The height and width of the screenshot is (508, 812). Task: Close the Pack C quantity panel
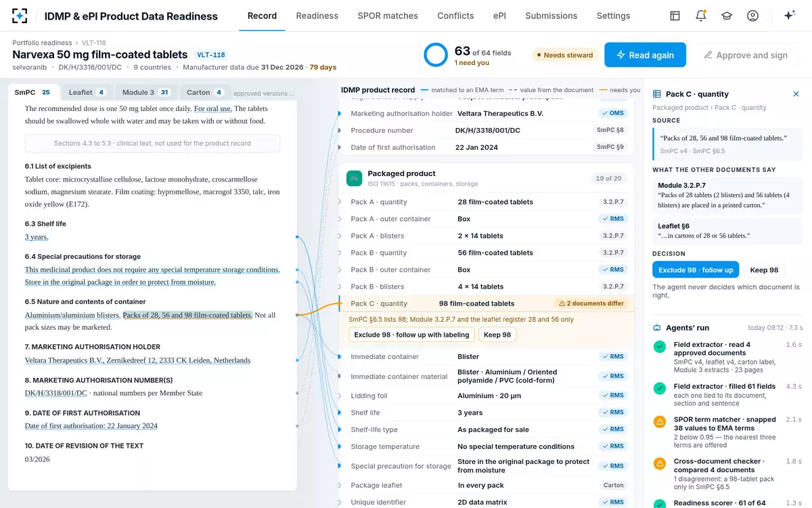coord(796,94)
